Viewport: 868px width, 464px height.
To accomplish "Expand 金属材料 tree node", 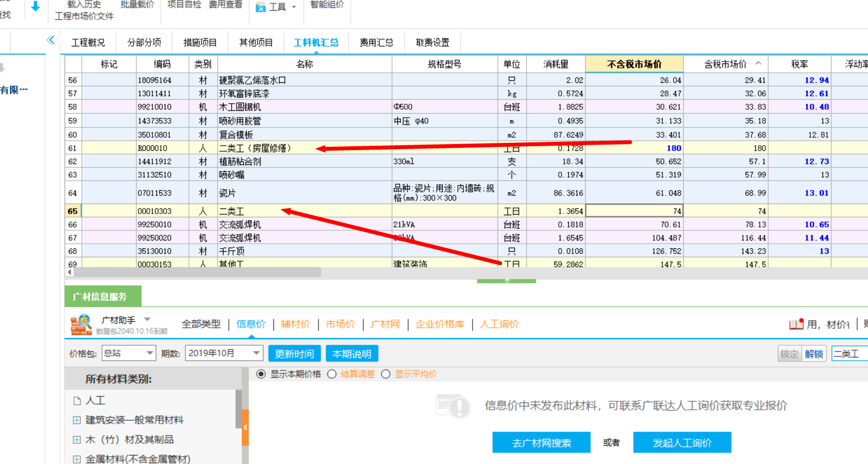I will (x=77, y=459).
